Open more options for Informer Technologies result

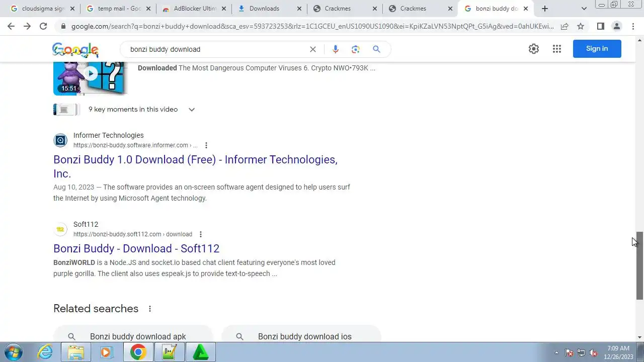coord(206,145)
